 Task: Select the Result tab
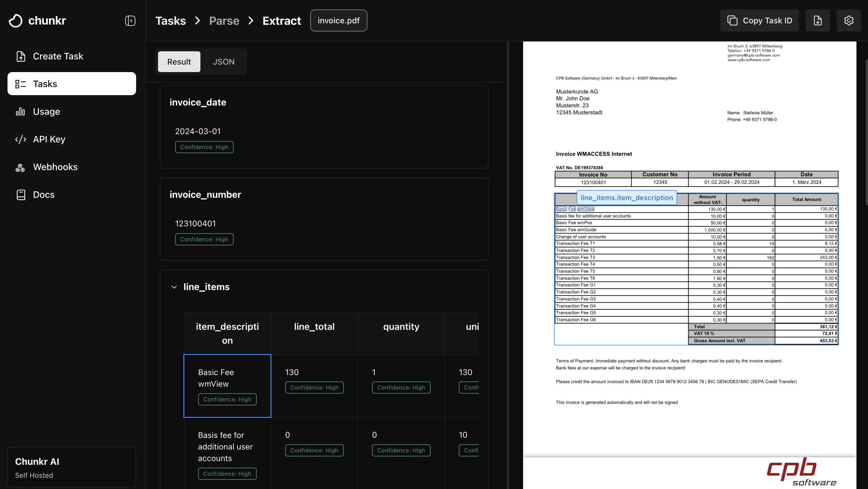pos(179,62)
